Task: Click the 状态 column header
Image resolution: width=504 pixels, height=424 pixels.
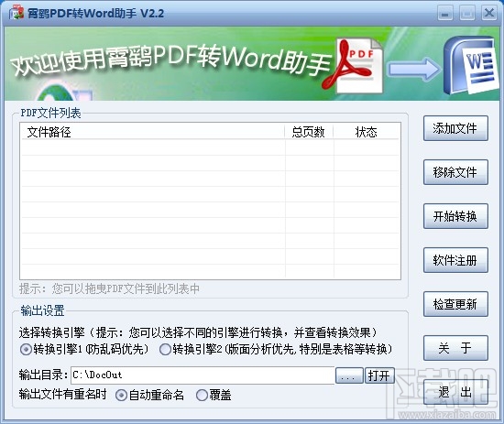Action: point(367,132)
